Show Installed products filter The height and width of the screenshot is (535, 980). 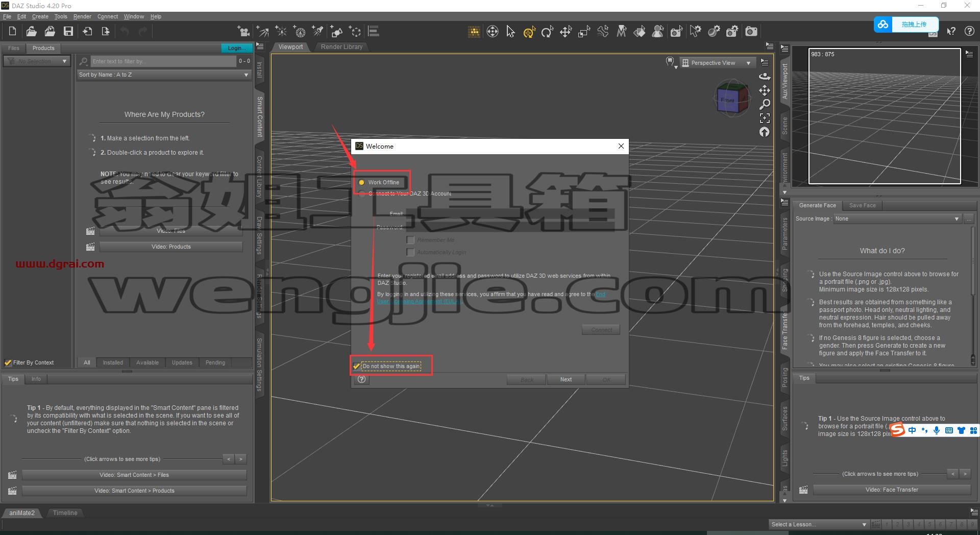tap(113, 362)
